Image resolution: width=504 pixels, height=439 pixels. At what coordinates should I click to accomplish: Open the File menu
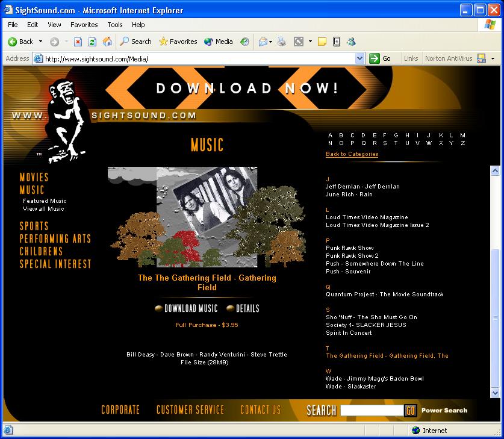tap(13, 25)
